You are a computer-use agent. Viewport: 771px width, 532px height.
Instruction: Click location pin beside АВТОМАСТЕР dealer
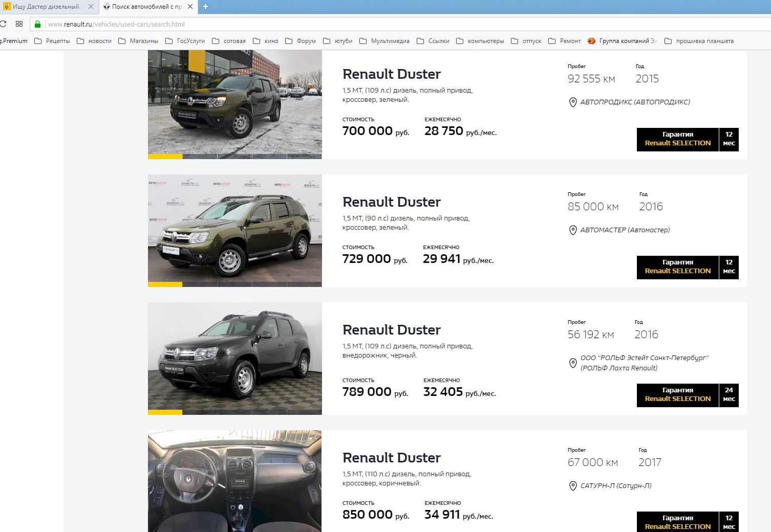[x=573, y=230]
